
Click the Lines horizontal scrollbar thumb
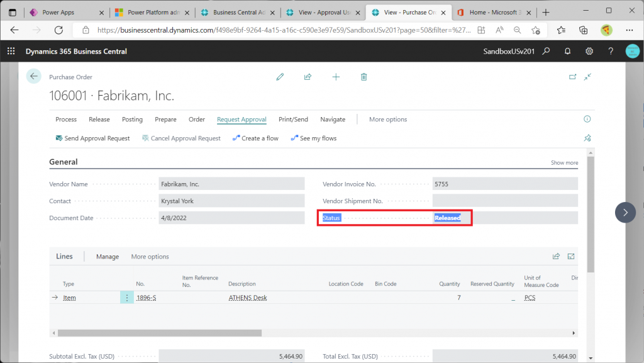point(160,333)
